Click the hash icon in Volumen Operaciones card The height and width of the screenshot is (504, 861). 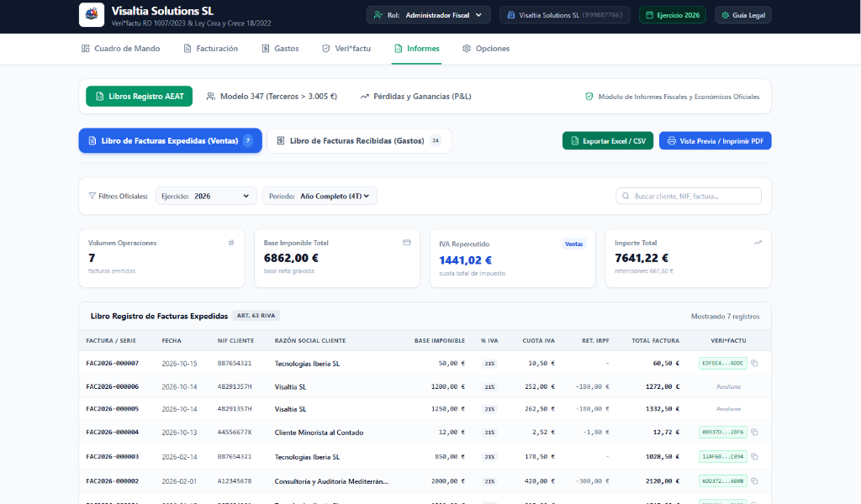[x=231, y=243]
